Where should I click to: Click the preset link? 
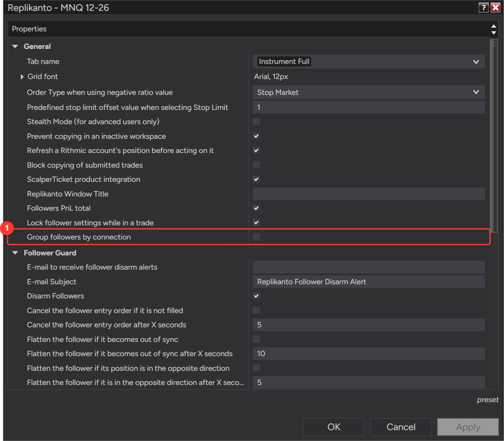click(x=488, y=400)
